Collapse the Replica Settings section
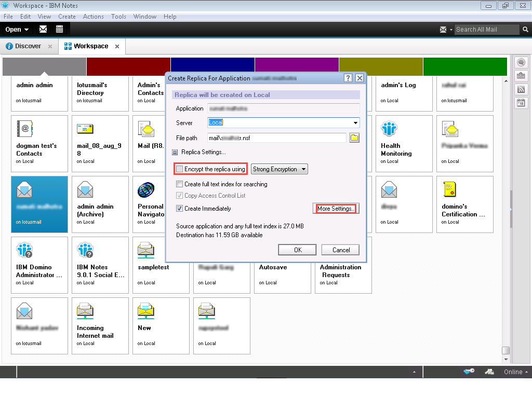 pyautogui.click(x=175, y=152)
